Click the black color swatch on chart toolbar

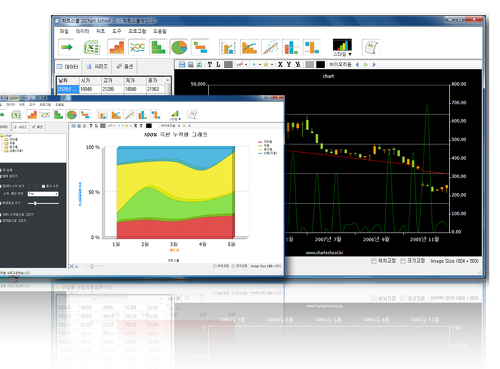click(320, 64)
